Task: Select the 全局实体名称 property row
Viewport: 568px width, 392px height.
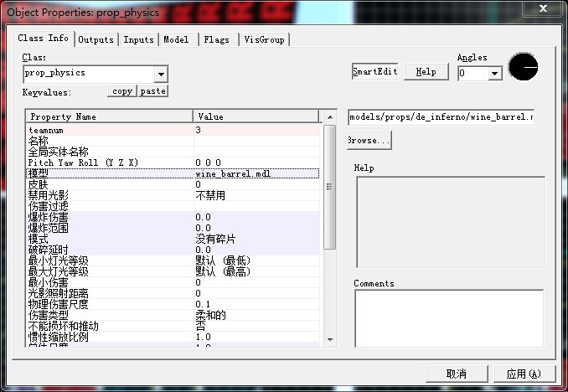Action: 174,152
